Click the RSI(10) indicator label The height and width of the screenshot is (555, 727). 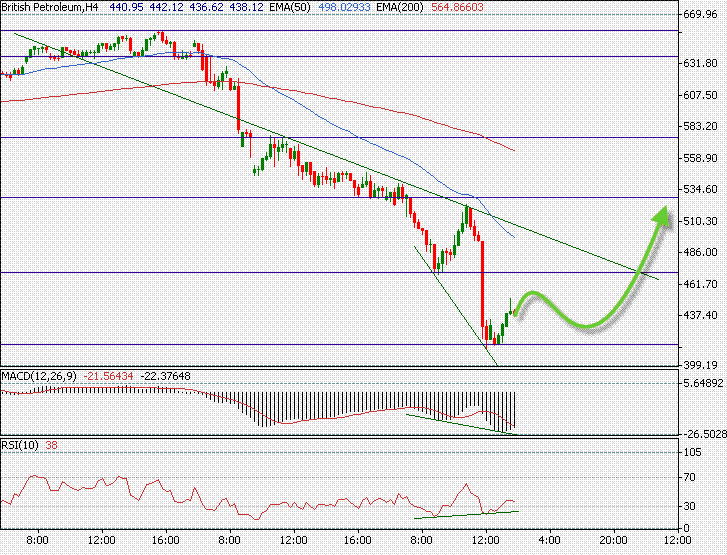(x=20, y=446)
